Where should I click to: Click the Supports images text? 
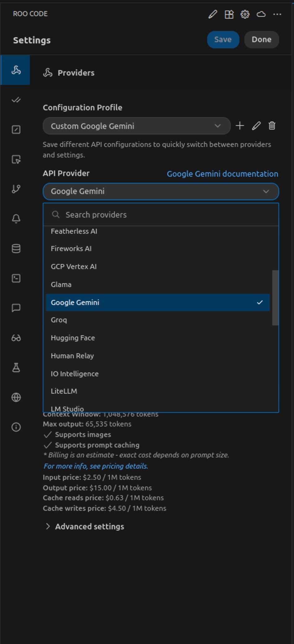click(83, 434)
